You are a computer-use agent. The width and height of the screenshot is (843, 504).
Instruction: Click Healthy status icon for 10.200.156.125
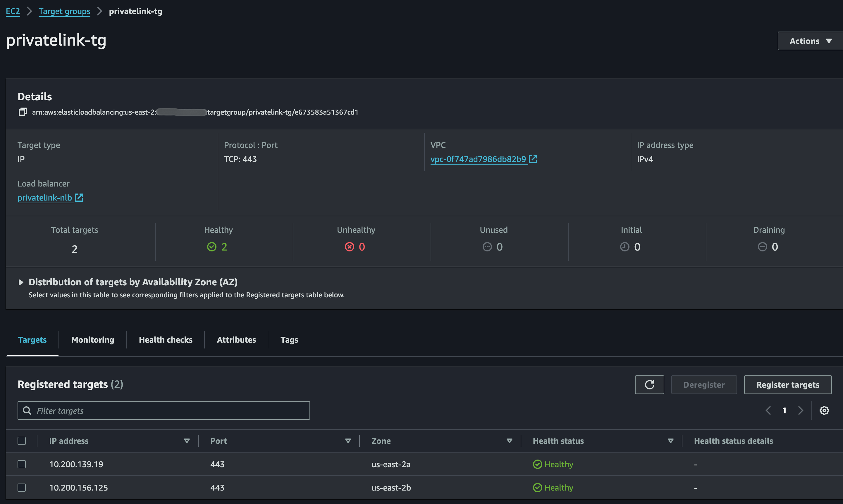point(537,487)
